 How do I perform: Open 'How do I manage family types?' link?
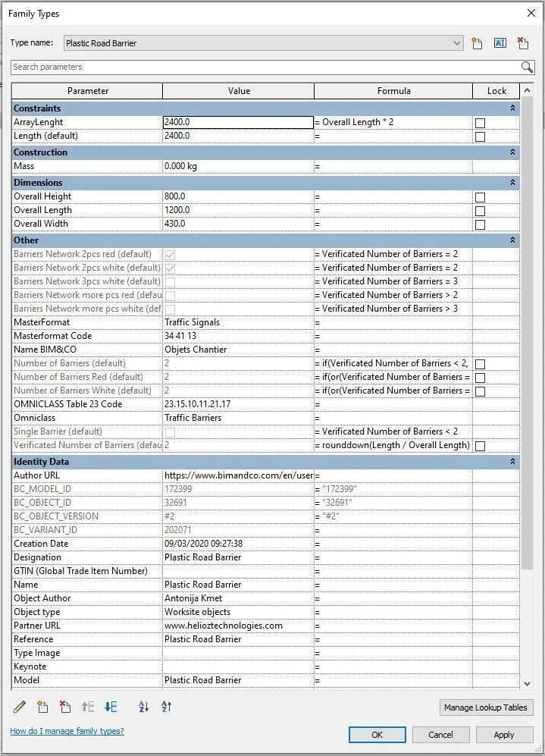[x=67, y=731]
